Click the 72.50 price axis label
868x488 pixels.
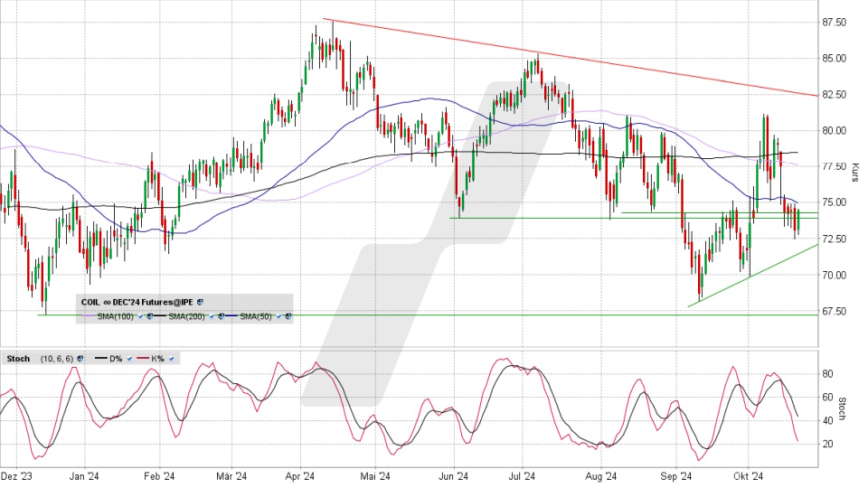835,239
